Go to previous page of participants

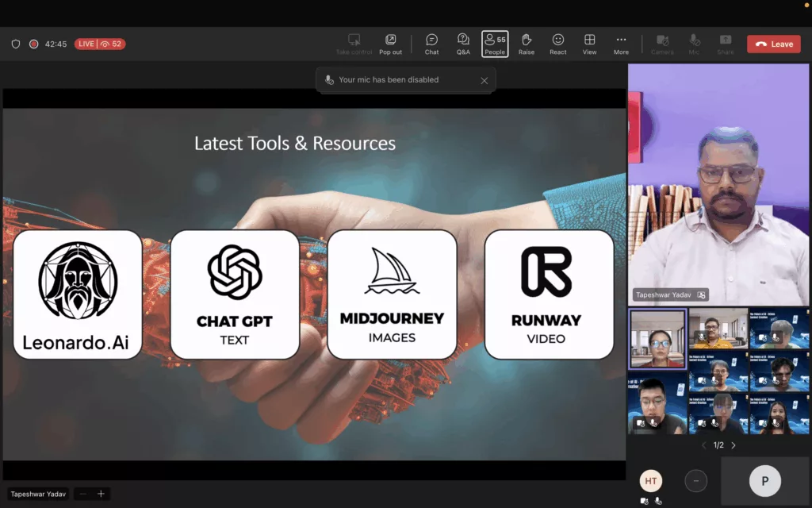704,445
